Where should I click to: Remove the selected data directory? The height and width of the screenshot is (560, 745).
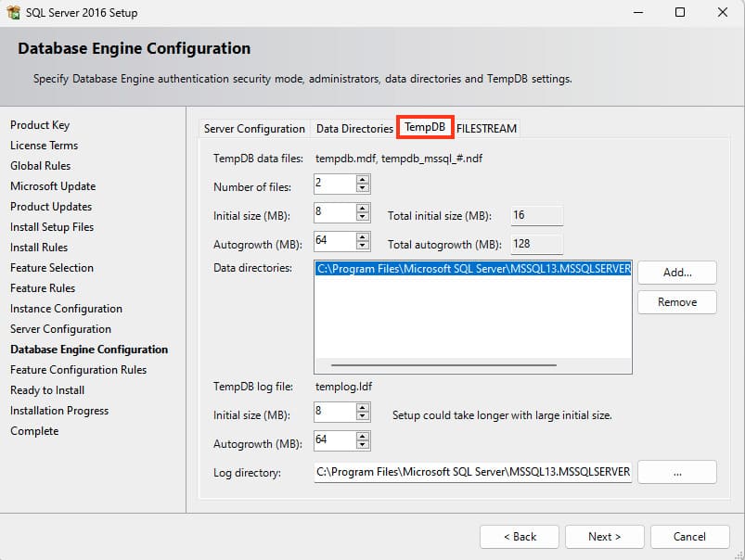click(677, 302)
